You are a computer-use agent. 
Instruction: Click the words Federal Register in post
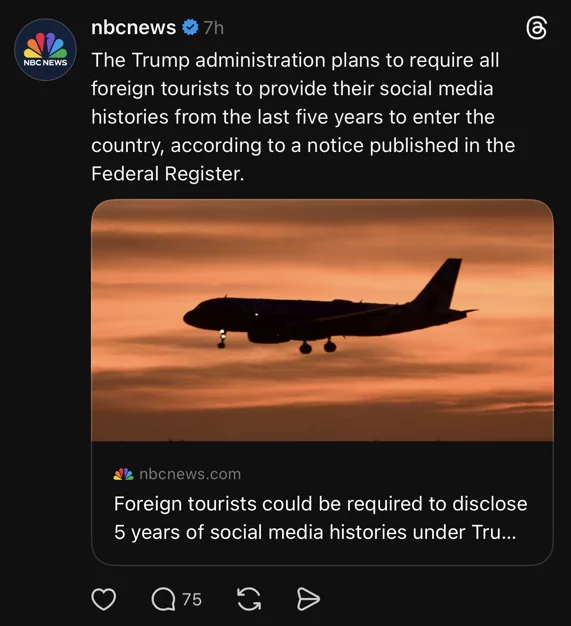pos(167,174)
